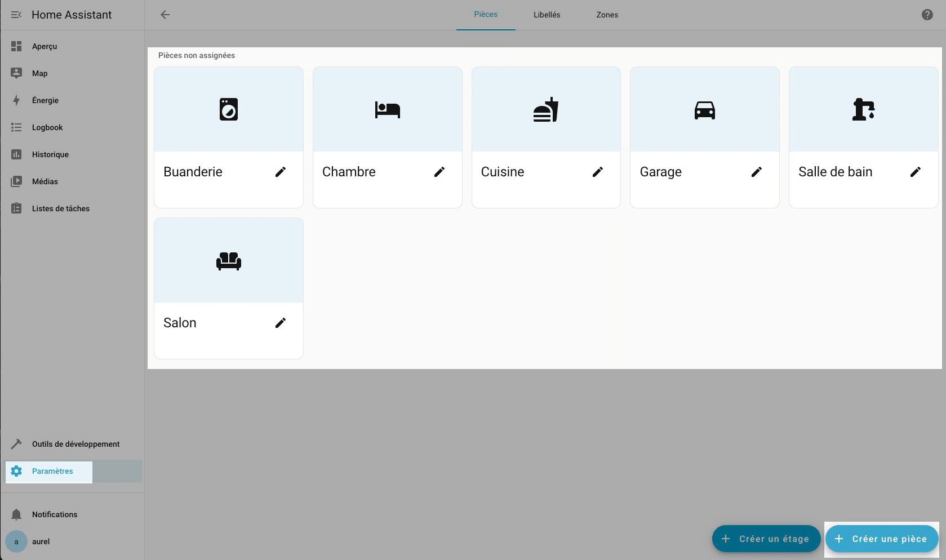The width and height of the screenshot is (946, 560).
Task: Click the Buanderie washing machine picture
Action: click(x=229, y=109)
